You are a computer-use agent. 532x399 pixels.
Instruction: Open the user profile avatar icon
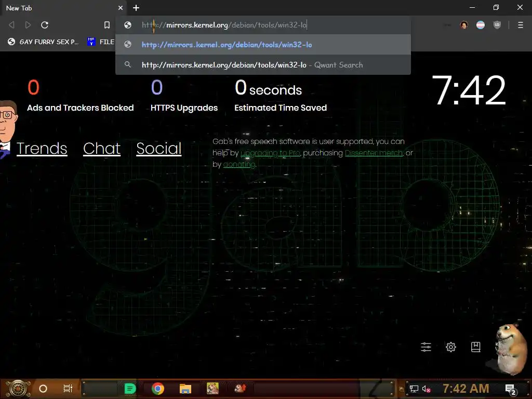click(x=464, y=25)
